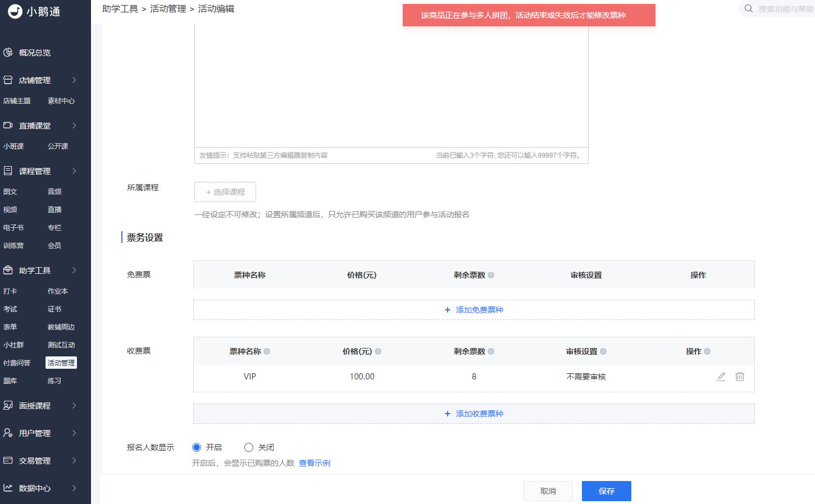Select 开启 for 报名人数显示
The height and width of the screenshot is (504, 815).
(x=197, y=447)
